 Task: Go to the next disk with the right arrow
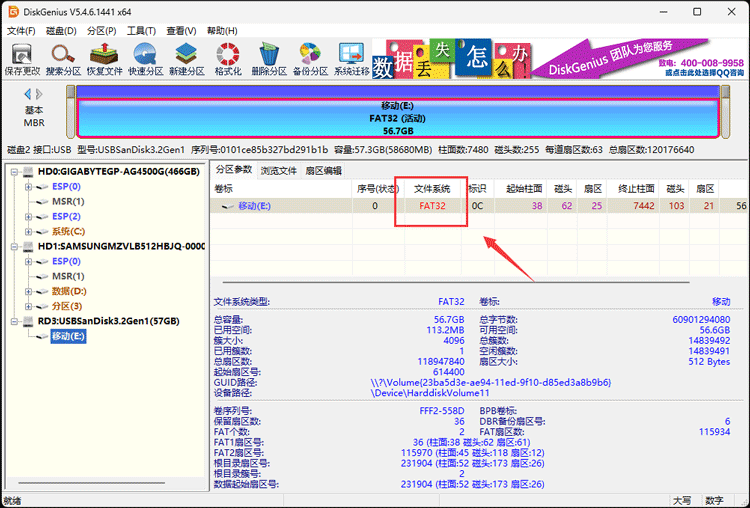click(x=39, y=94)
